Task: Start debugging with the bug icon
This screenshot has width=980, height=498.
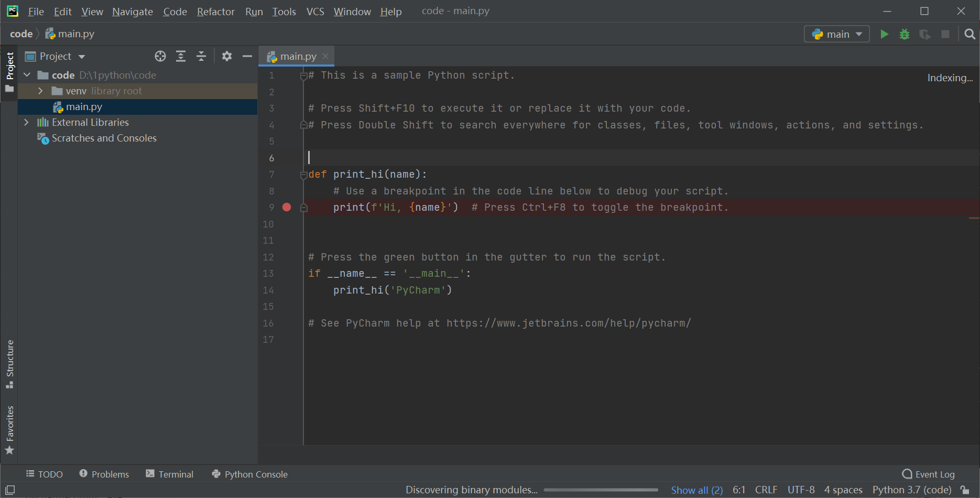Action: pos(905,34)
